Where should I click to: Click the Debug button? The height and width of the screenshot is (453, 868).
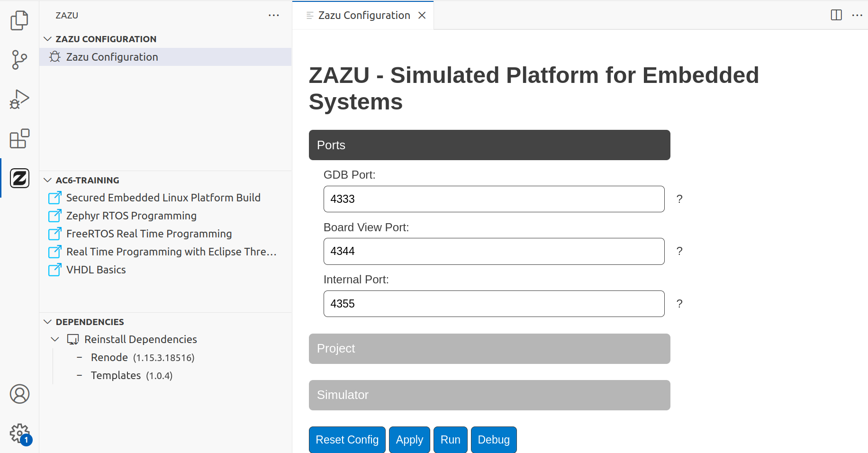coord(494,440)
